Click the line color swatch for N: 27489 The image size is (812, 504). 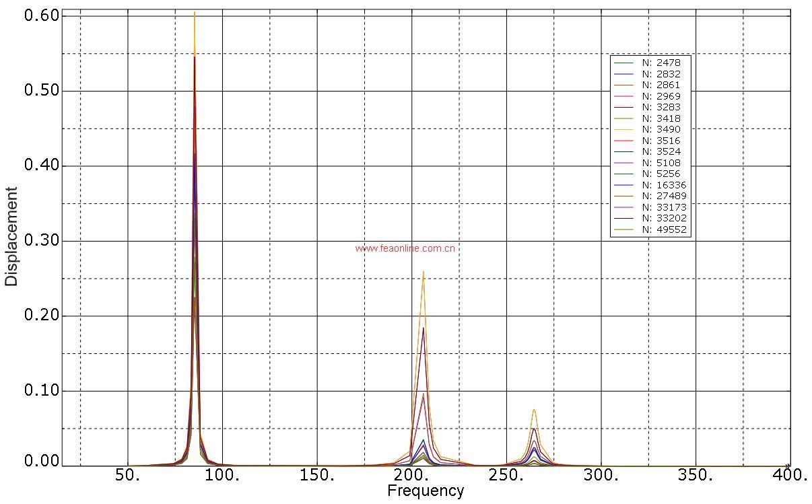[x=623, y=196]
